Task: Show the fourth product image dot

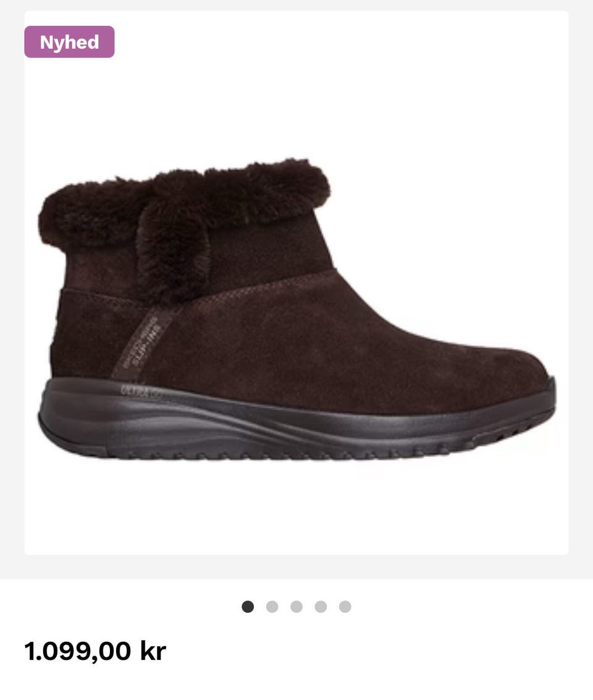Action: pos(321,607)
